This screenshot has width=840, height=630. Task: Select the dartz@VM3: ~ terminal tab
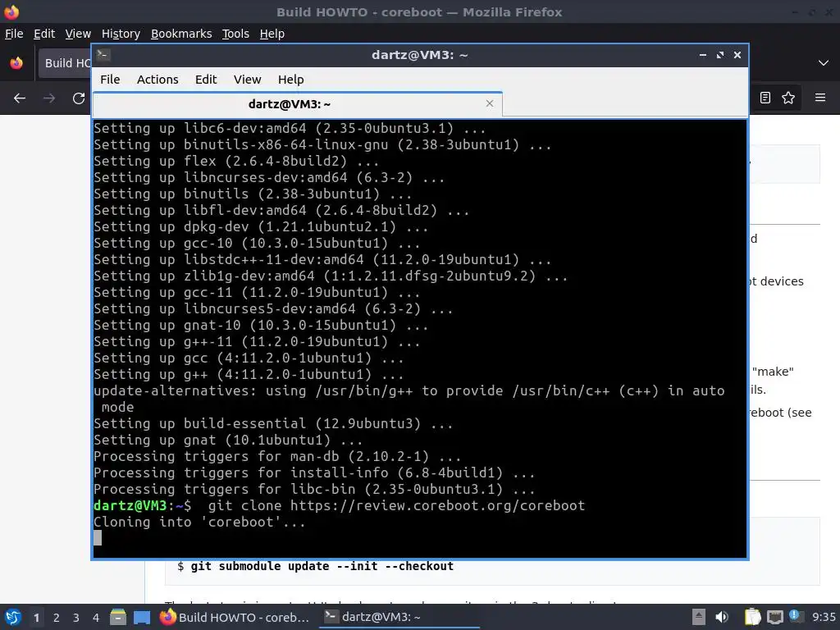[x=297, y=104]
